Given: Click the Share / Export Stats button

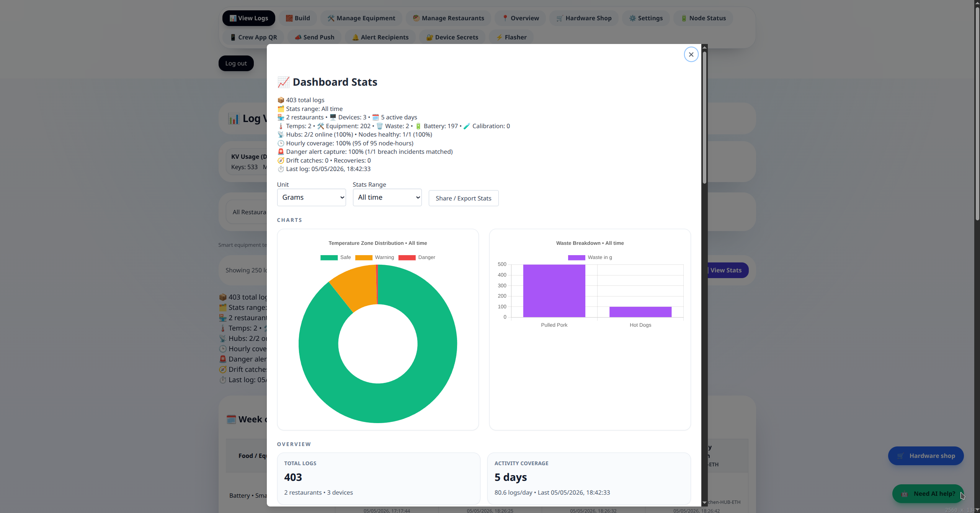Looking at the screenshot, I should pos(464,198).
